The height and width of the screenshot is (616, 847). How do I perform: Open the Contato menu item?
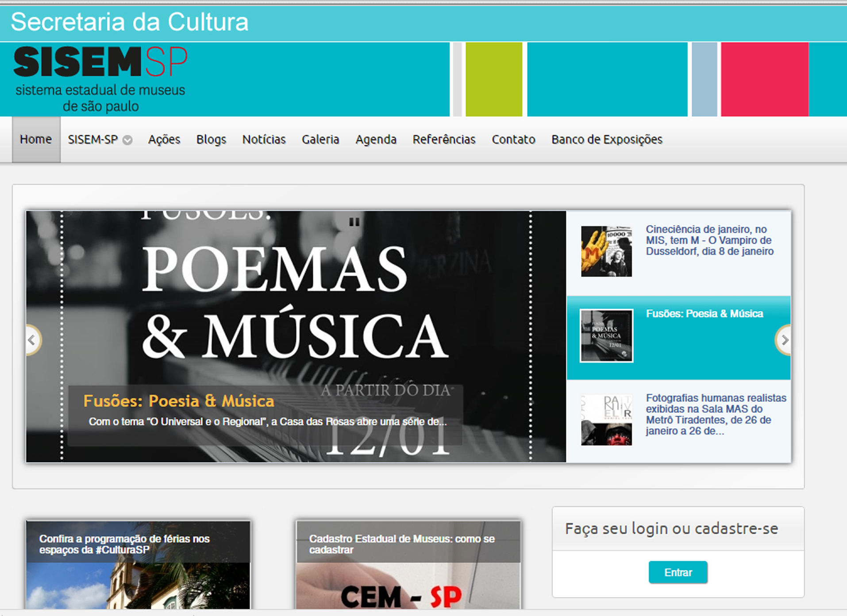513,139
